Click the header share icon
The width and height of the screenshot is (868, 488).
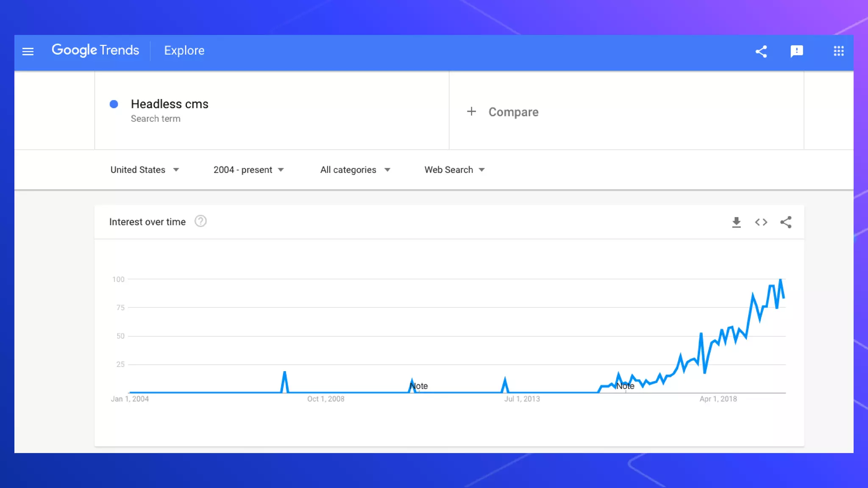(761, 51)
